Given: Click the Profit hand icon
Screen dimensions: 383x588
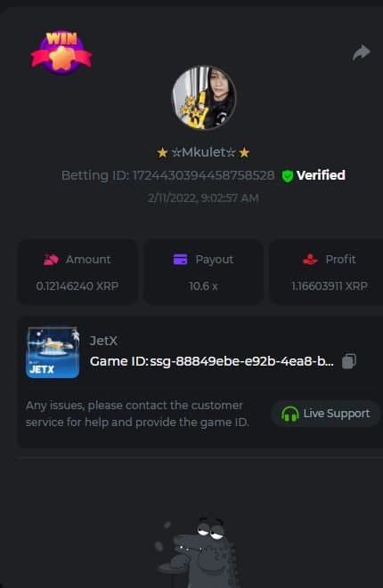Looking at the screenshot, I should [310, 259].
